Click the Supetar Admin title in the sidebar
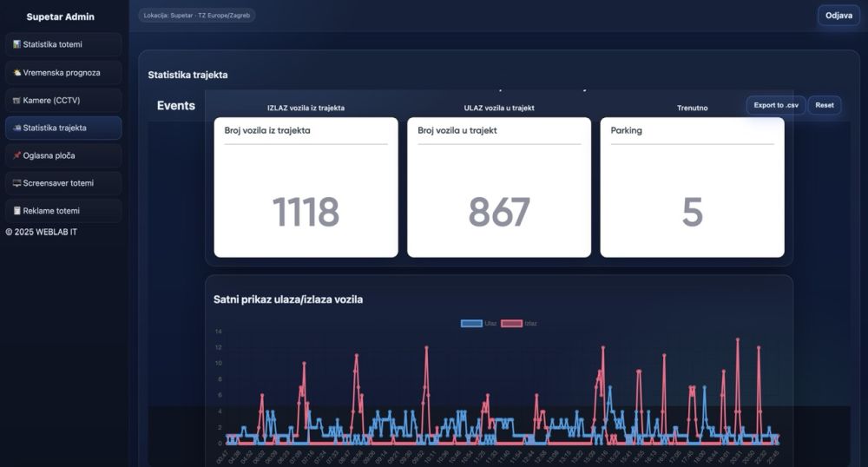Image resolution: width=868 pixels, height=467 pixels. coord(61,16)
